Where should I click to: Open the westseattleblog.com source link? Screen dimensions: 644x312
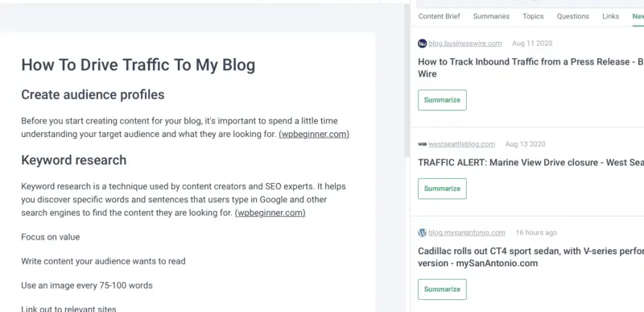[461, 144]
